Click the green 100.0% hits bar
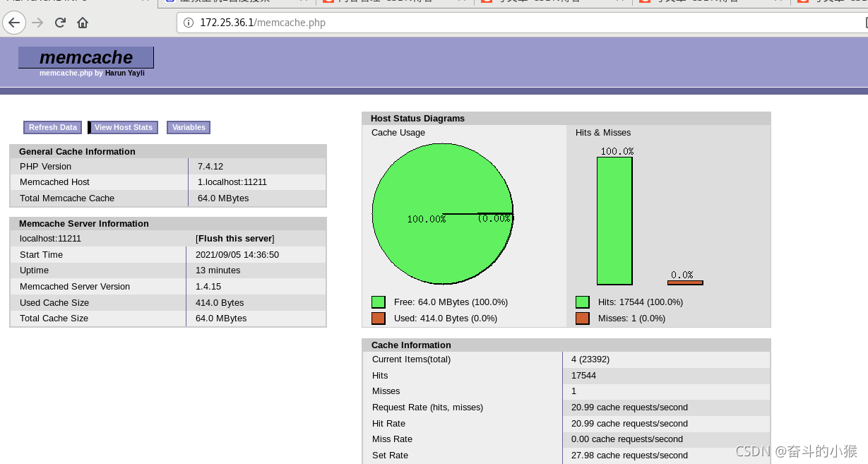The width and height of the screenshot is (868, 464). click(x=614, y=220)
